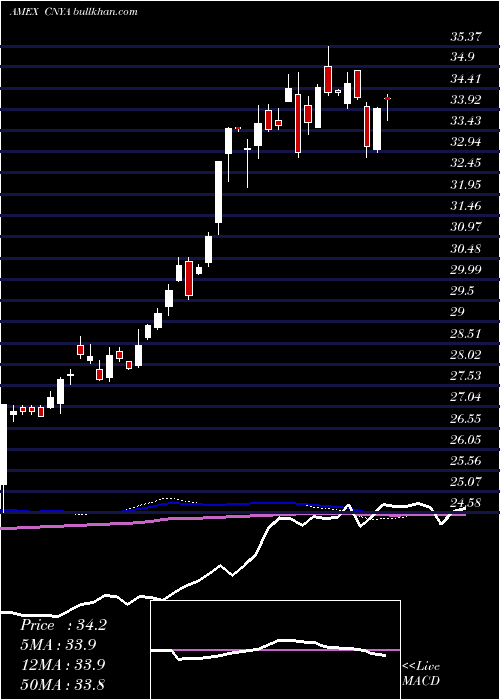Click the 29 price axis label

(x=458, y=312)
